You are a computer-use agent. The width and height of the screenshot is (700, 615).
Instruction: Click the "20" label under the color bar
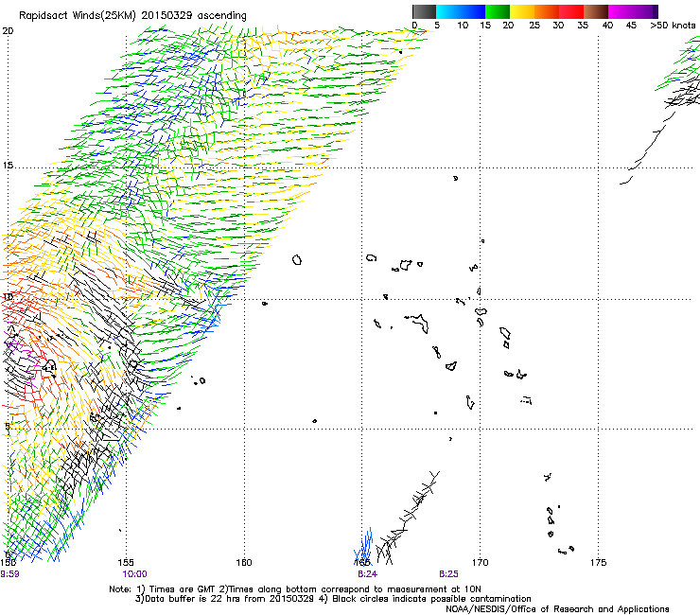click(x=508, y=25)
